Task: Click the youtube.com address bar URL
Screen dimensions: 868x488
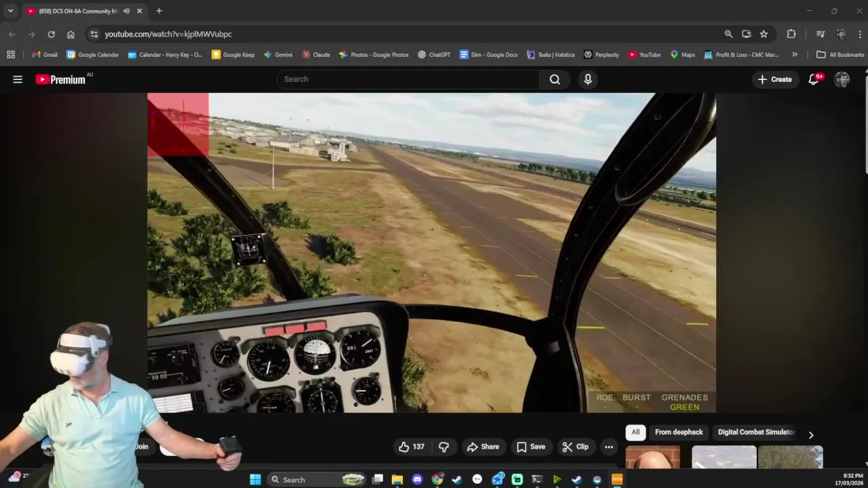Action: coord(168,34)
